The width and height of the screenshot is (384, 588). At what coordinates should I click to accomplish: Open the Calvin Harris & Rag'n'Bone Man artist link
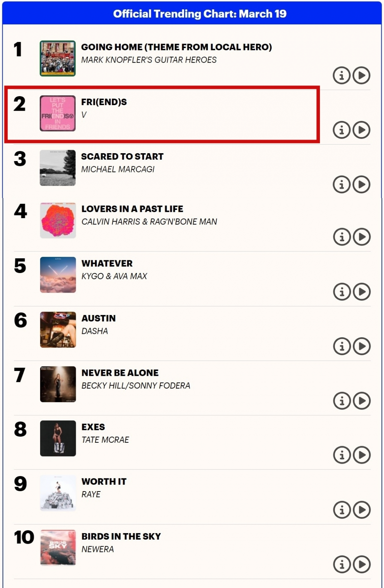point(149,222)
